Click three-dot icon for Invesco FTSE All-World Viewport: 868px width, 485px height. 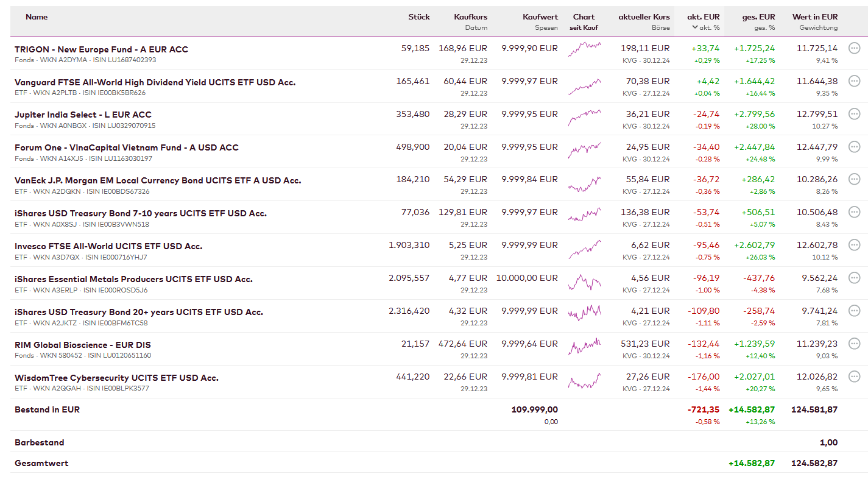tap(854, 245)
